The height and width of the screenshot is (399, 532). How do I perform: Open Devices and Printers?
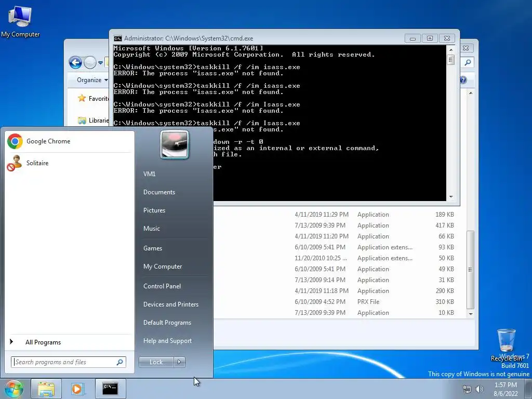[x=170, y=304]
